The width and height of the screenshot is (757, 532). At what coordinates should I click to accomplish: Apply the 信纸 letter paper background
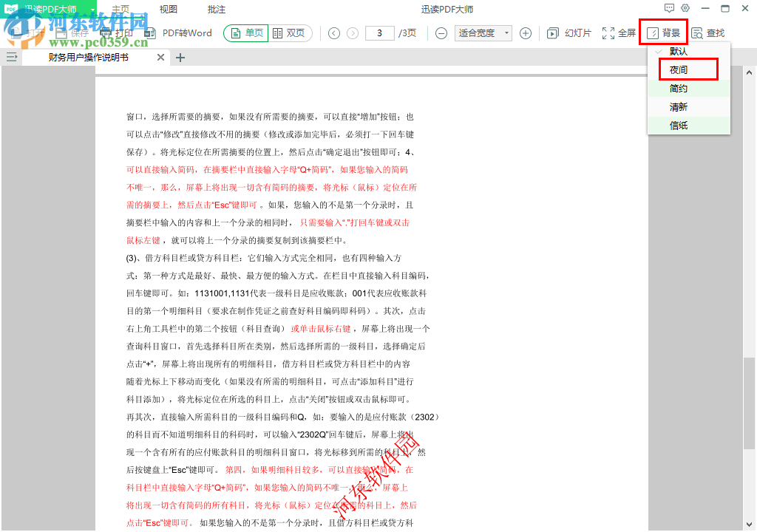(x=688, y=125)
